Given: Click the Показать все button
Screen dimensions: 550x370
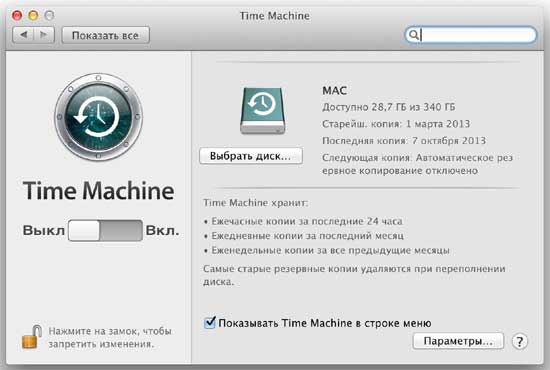Looking at the screenshot, I should pyautogui.click(x=106, y=35).
